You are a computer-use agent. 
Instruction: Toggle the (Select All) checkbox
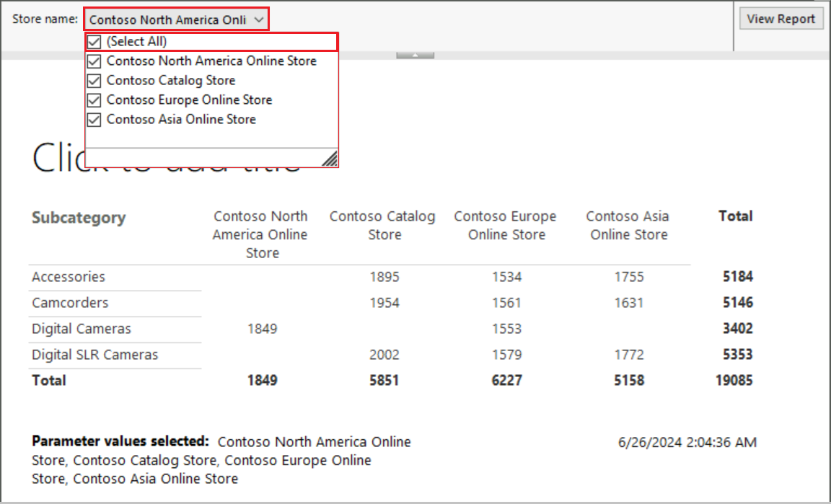click(x=93, y=42)
